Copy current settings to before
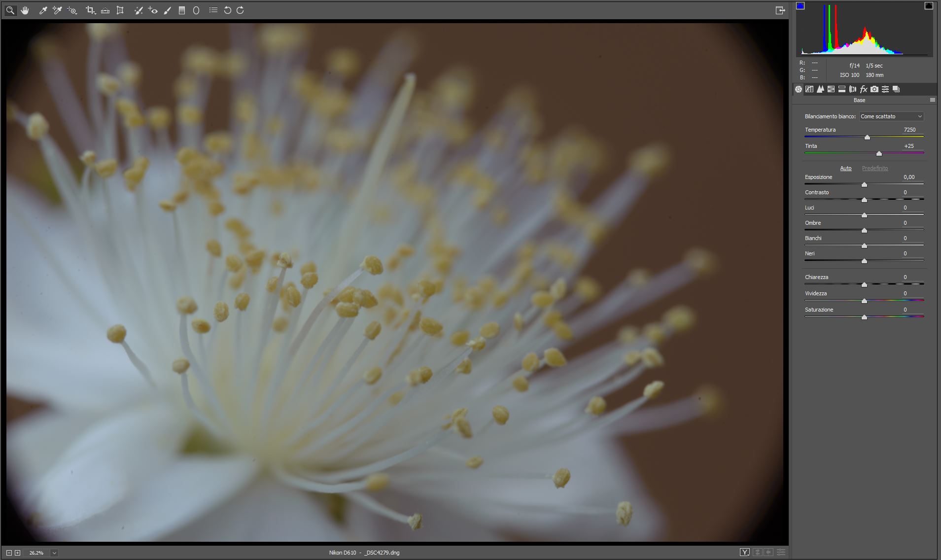941x560 pixels. coord(768,553)
